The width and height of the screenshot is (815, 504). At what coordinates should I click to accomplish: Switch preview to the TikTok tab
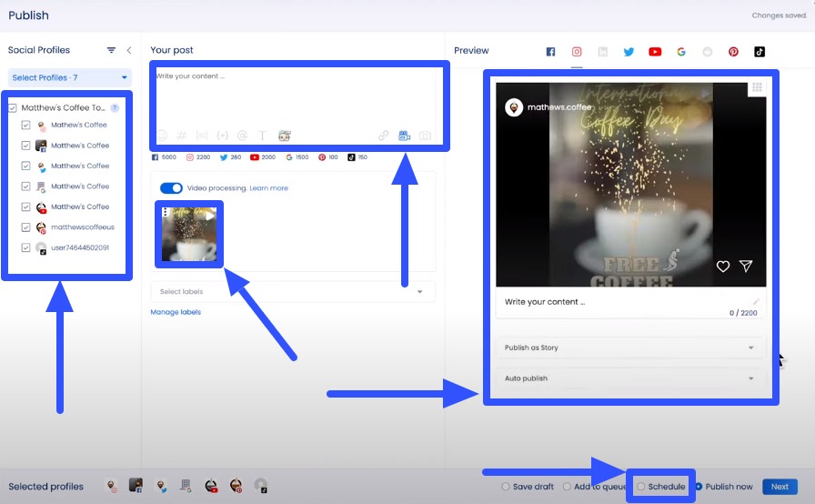click(x=759, y=52)
